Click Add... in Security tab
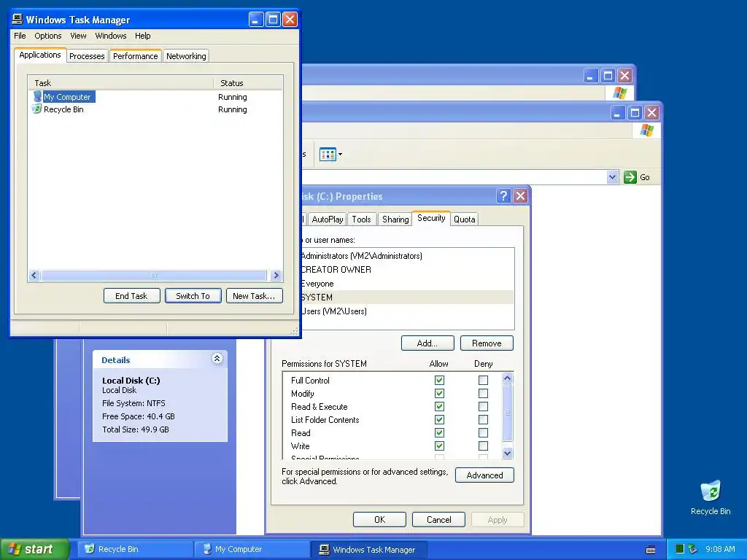The image size is (747, 560). click(x=427, y=343)
